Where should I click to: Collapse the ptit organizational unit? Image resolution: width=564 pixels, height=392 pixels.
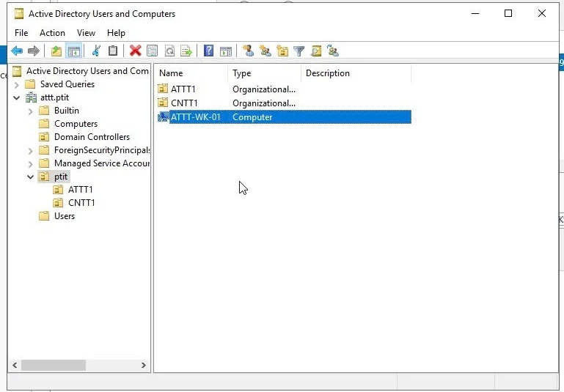coord(31,177)
